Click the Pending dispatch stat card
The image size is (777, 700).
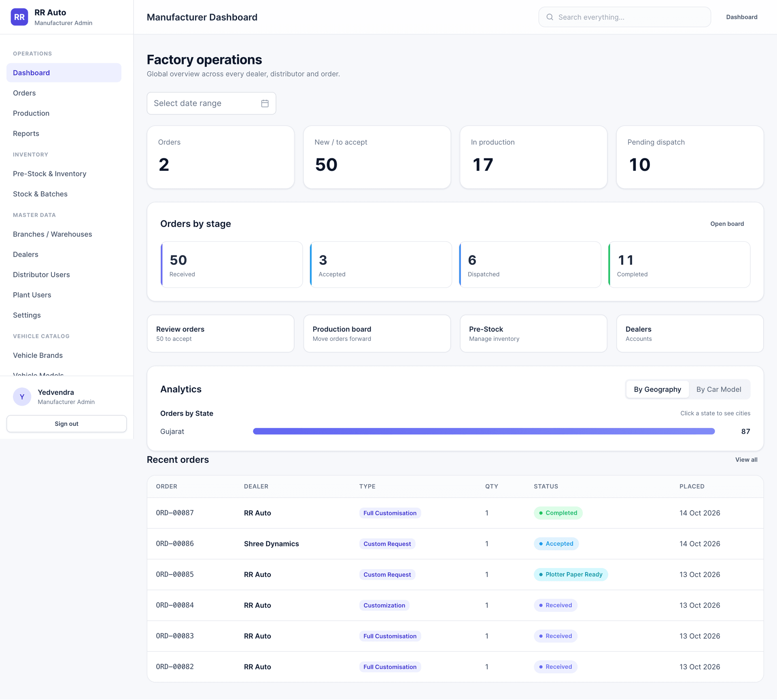[690, 157]
